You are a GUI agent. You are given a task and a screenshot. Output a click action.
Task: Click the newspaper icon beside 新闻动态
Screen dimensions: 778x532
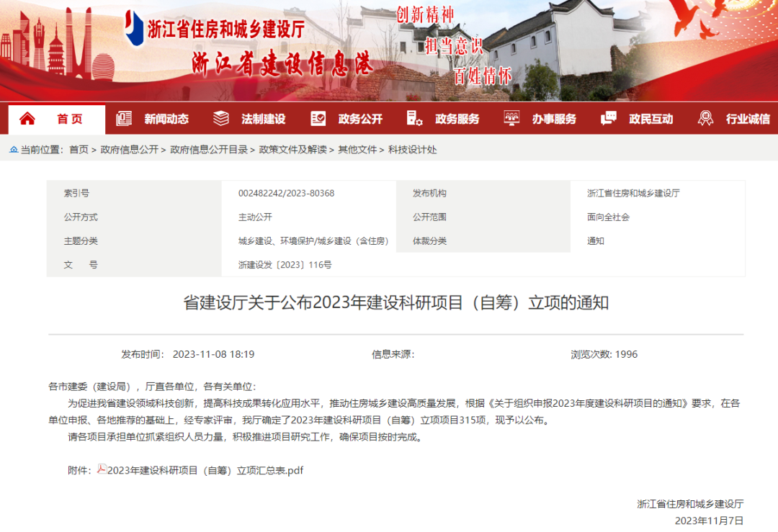click(124, 119)
